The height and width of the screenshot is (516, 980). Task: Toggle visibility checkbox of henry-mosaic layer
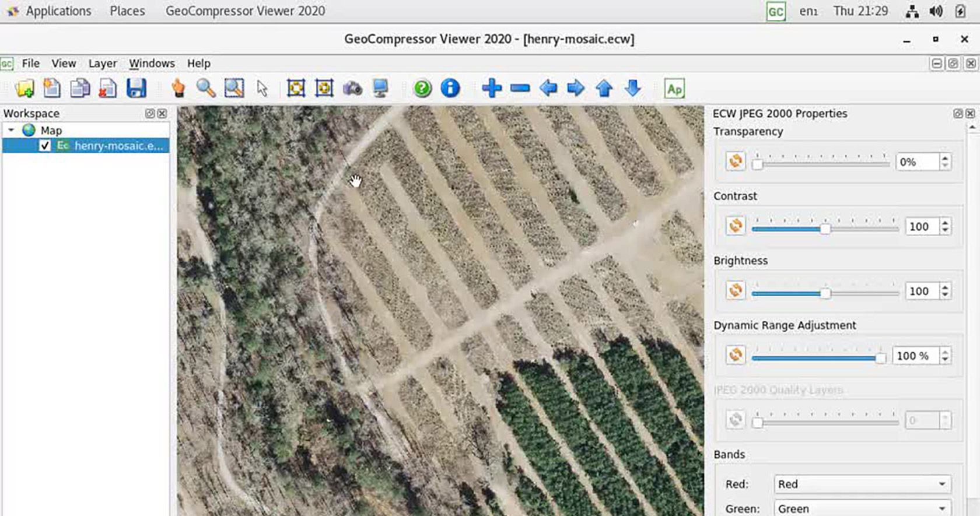click(45, 146)
